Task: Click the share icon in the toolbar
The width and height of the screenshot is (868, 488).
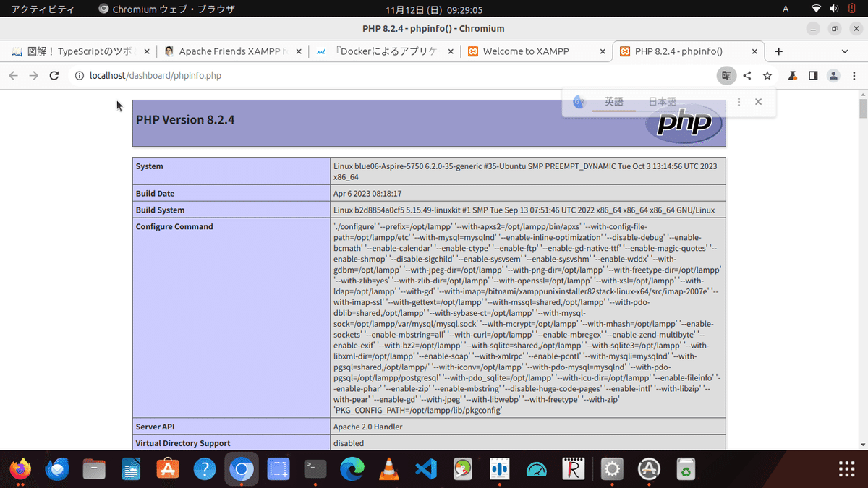Action: click(x=746, y=75)
